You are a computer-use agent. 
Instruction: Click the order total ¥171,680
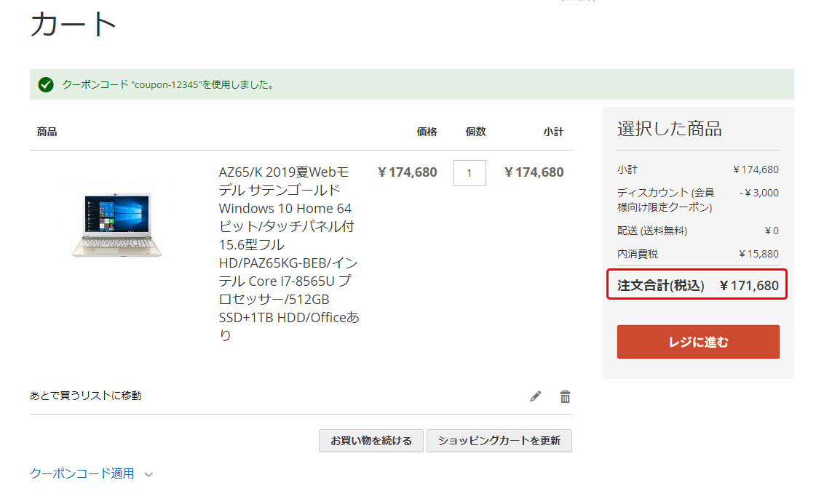coord(749,286)
